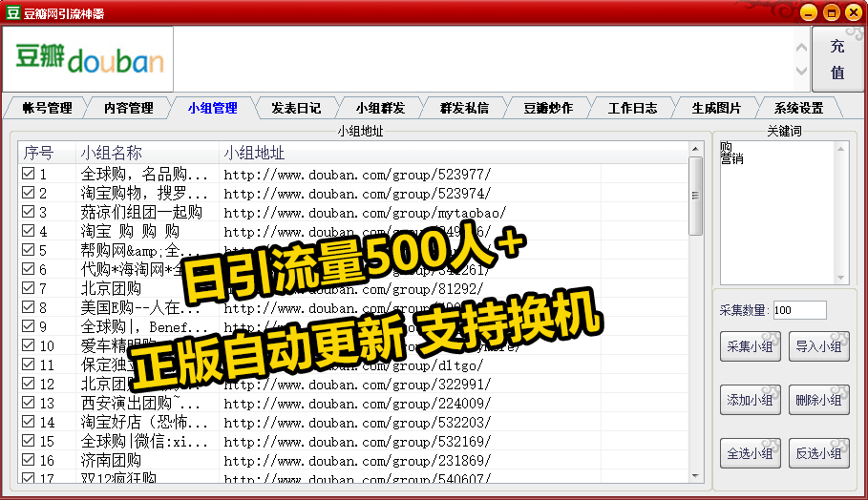The image size is (868, 500).
Task: Open the 帐号管理 tab
Action: [x=47, y=108]
